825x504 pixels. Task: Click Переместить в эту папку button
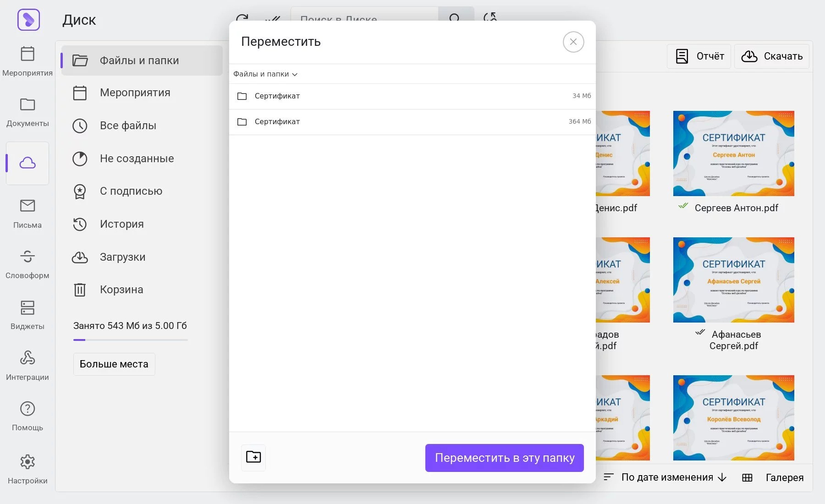point(505,458)
